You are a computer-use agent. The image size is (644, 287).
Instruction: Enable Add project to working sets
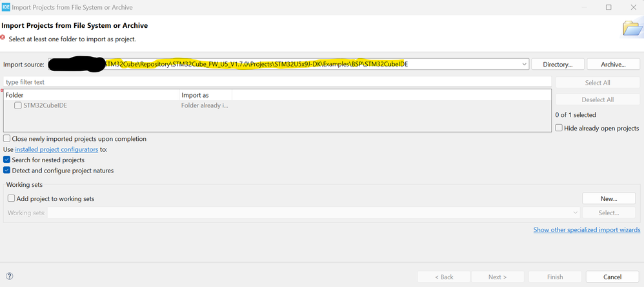(12, 198)
